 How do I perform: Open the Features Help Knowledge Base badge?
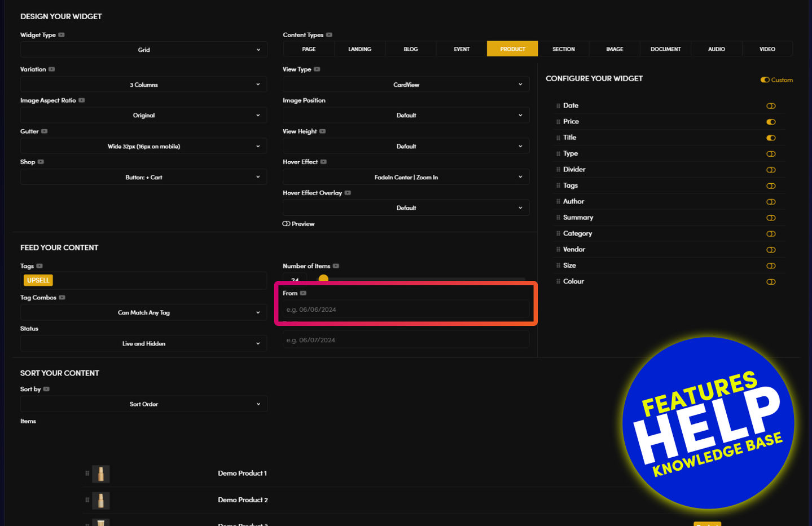point(708,423)
